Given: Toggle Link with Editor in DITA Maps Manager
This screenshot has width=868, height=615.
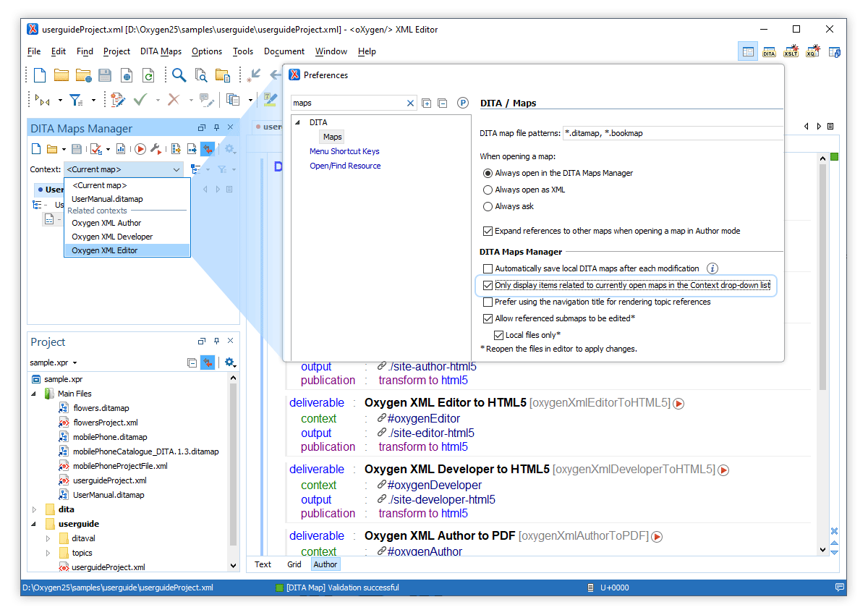Looking at the screenshot, I should point(208,149).
